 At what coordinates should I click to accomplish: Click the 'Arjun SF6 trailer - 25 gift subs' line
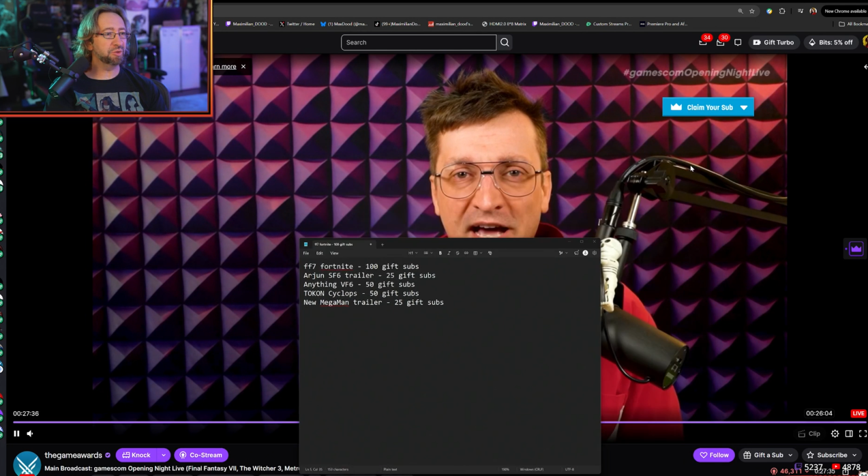[370, 276]
